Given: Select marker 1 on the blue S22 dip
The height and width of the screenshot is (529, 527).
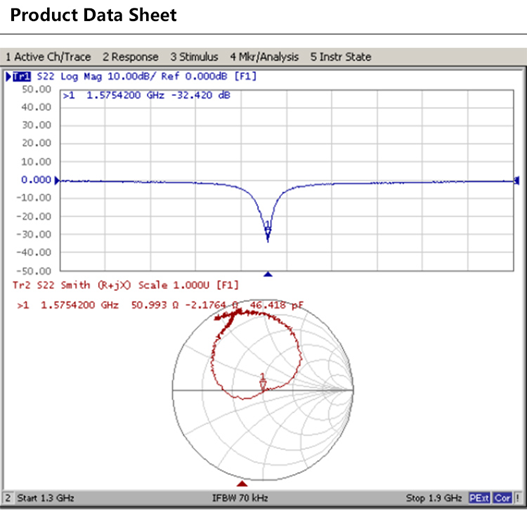Looking at the screenshot, I should [x=268, y=228].
